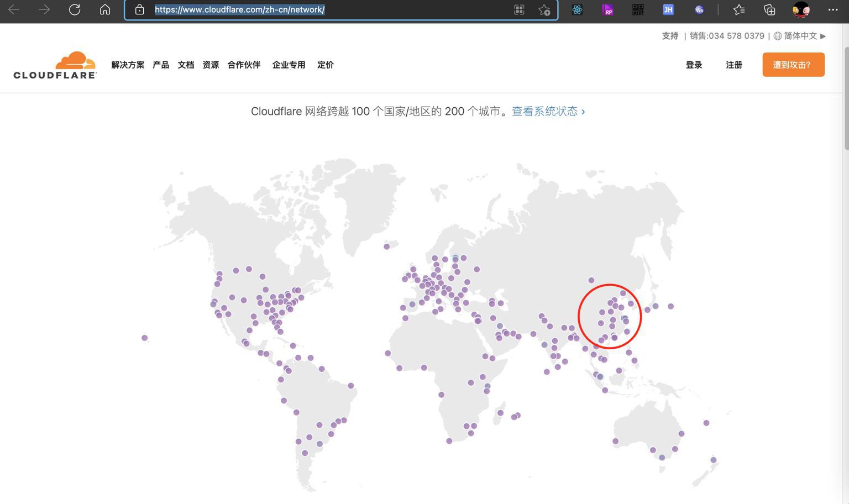Image resolution: width=849 pixels, height=504 pixels.
Task: Open browser settings and more menu
Action: pos(833,9)
